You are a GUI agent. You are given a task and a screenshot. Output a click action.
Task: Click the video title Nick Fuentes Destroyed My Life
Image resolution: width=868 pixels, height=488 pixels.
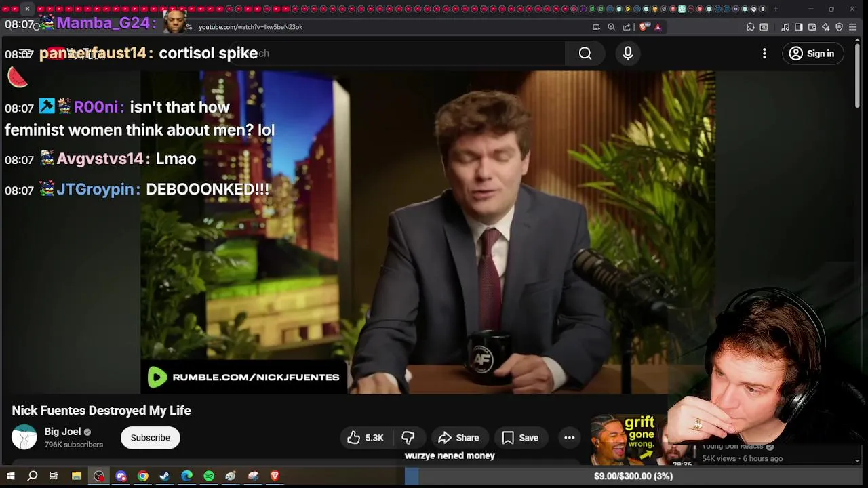point(102,411)
